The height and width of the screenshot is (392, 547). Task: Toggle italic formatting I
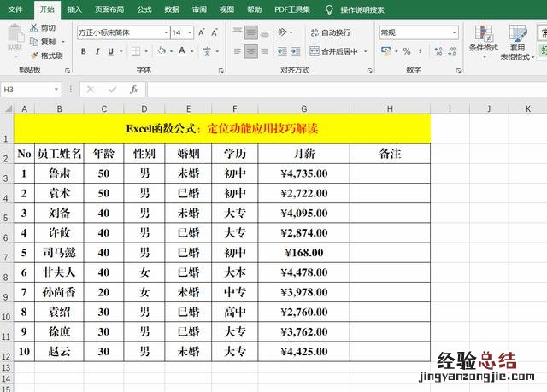coord(97,51)
